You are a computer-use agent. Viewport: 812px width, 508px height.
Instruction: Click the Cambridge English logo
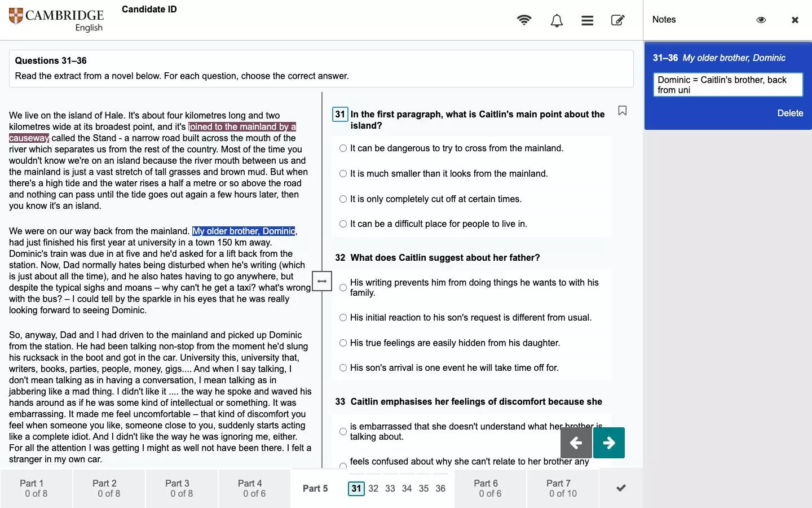point(56,20)
